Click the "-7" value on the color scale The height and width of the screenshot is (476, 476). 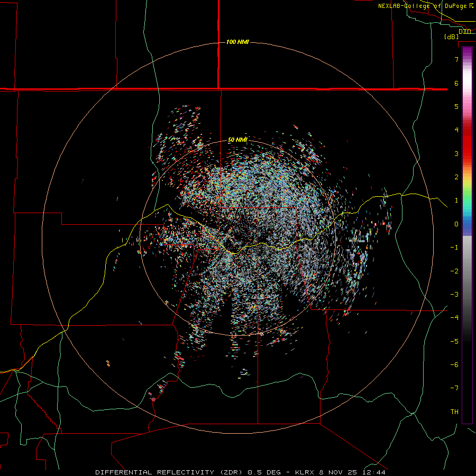(454, 388)
